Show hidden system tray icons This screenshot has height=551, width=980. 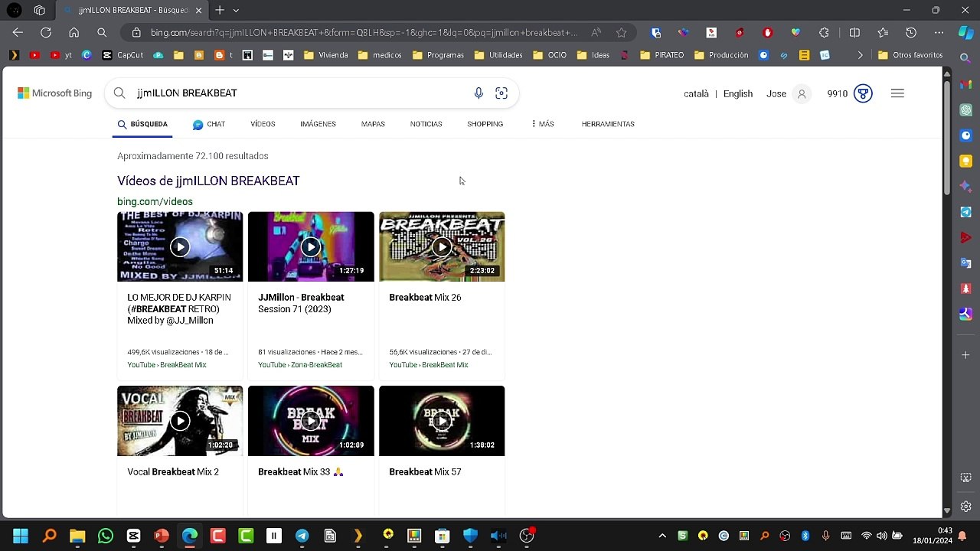(662, 536)
